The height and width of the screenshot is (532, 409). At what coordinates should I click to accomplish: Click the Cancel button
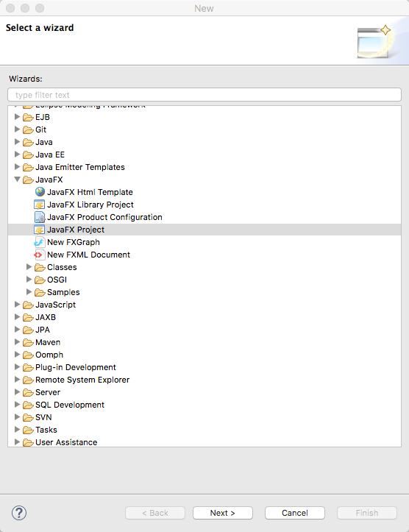295,513
